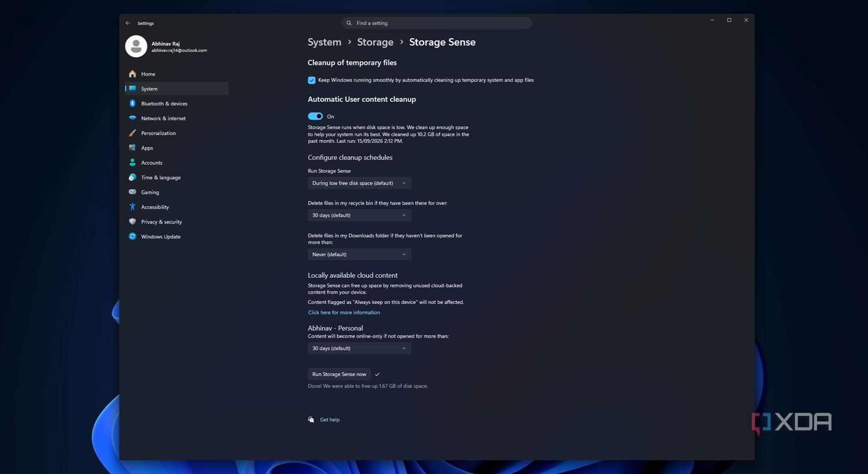Click the Storage Sense breadcrumb title
The width and height of the screenshot is (868, 474).
click(x=442, y=42)
